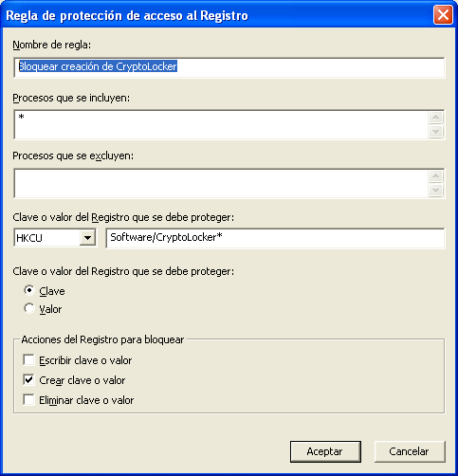
Task: Enable Eliminar clave o valor checkbox
Action: point(28,399)
